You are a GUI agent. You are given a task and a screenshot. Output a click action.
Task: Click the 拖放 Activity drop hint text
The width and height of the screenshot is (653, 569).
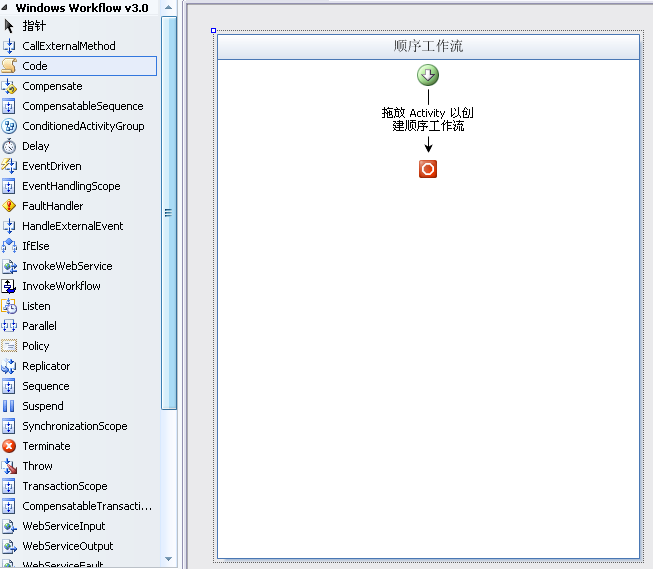tap(428, 119)
